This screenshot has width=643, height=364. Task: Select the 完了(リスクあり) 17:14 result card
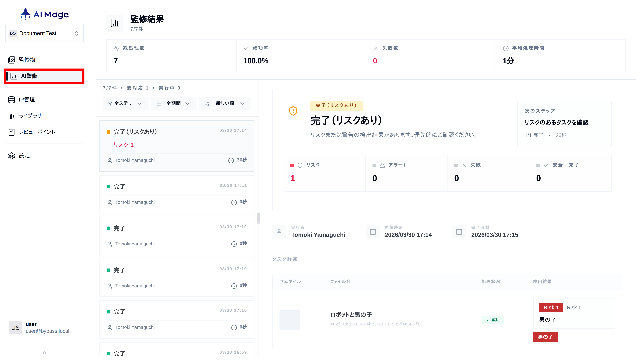177,146
